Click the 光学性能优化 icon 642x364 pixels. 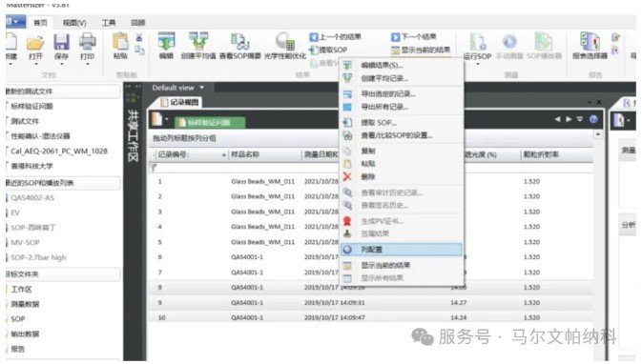click(285, 42)
